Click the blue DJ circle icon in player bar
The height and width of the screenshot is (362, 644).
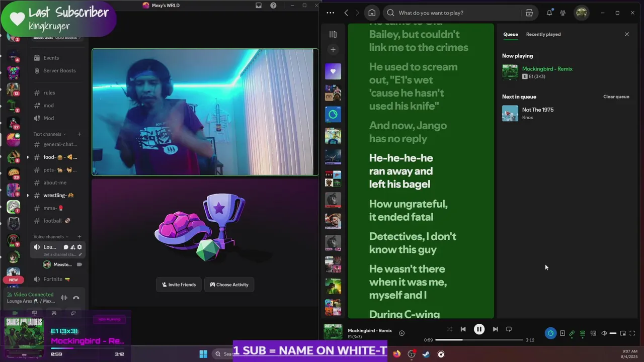coord(550,333)
